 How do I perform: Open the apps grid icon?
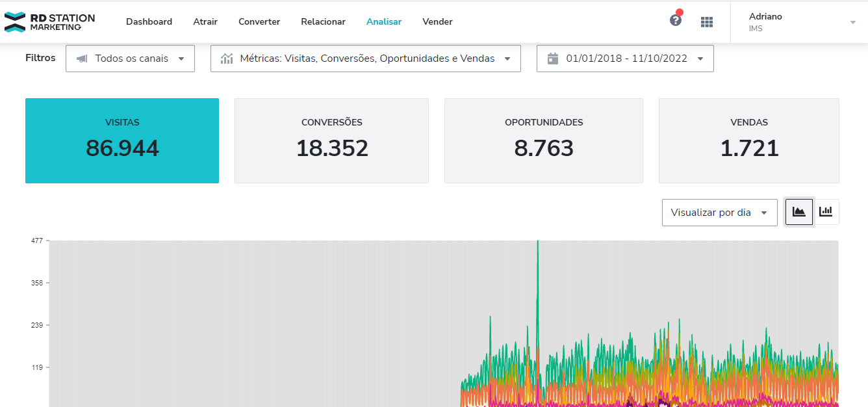pos(707,21)
